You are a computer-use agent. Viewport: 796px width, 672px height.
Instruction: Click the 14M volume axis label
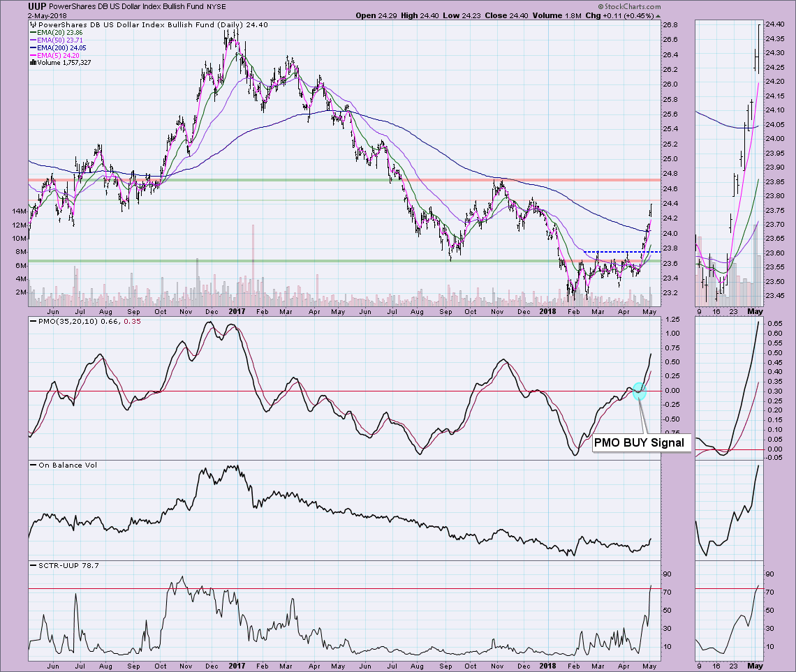pyautogui.click(x=20, y=211)
